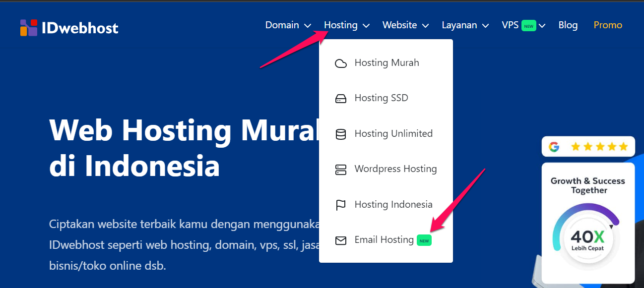This screenshot has width=644, height=288.
Task: Choose Hosting Unlimited in the dropdown
Action: click(x=386, y=134)
